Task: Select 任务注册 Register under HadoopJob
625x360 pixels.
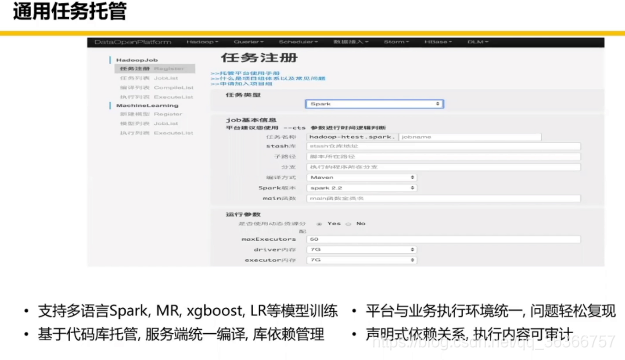Action: coord(155,69)
